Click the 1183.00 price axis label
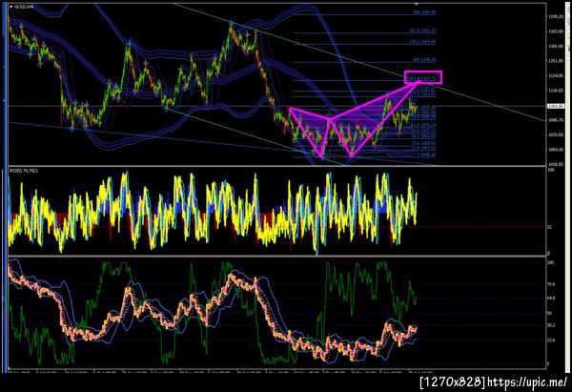572x392 pixels. [555, 31]
